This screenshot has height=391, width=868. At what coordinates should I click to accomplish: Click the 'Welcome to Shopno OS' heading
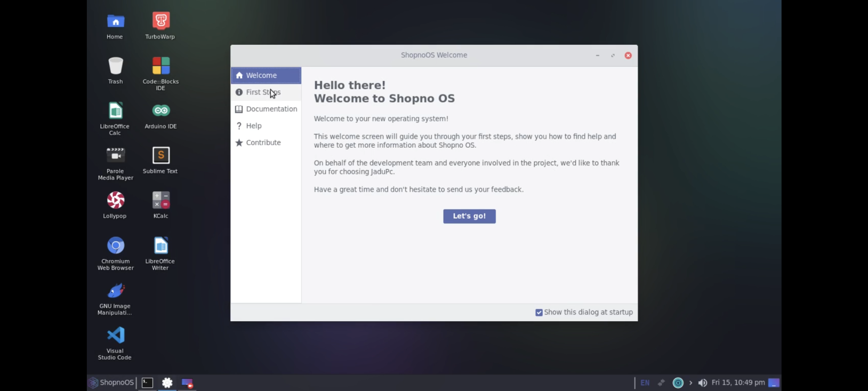tap(384, 99)
